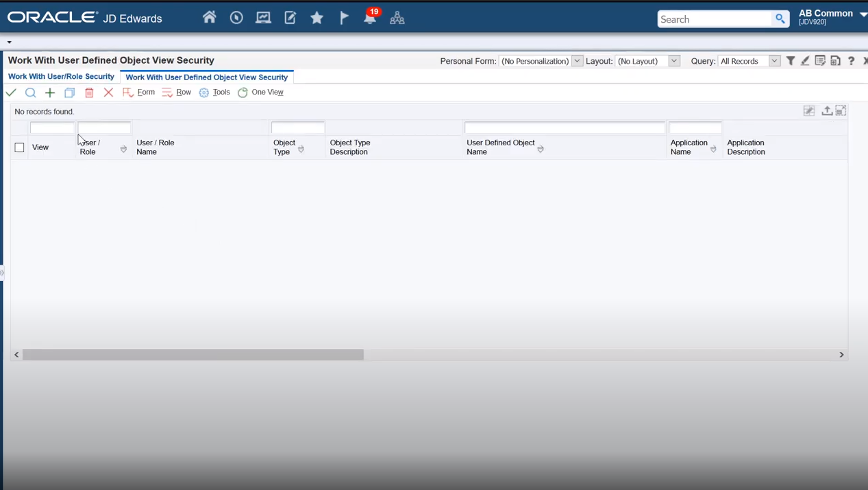
Task: Click the Application Name filter field
Action: pos(695,127)
